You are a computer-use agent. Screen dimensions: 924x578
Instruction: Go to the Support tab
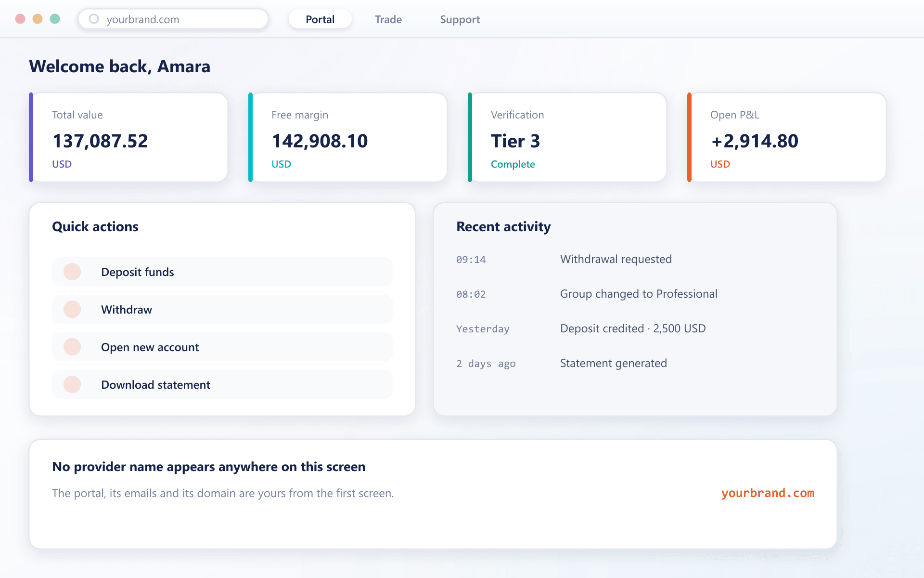460,19
